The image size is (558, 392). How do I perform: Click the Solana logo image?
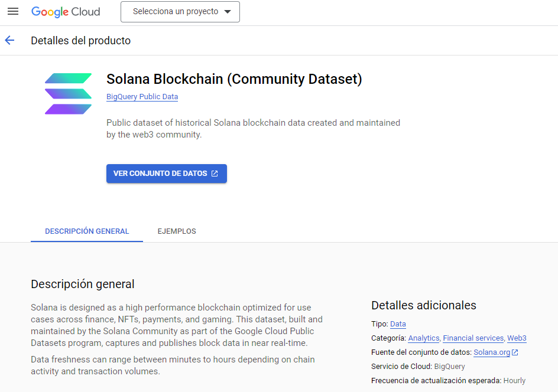point(69,94)
